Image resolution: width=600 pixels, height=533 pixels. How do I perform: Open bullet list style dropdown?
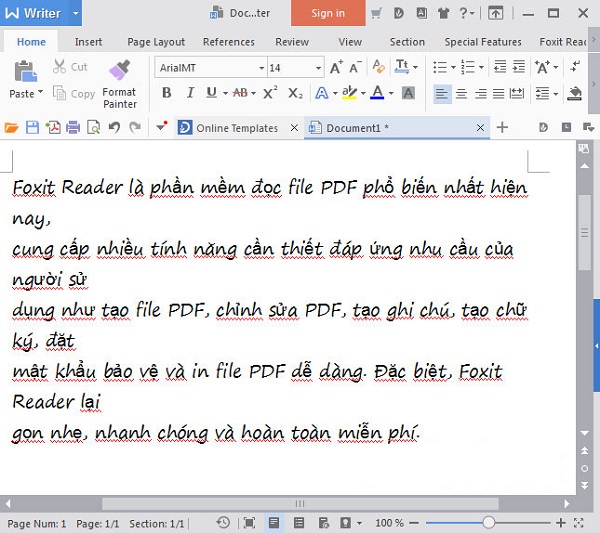tap(453, 67)
